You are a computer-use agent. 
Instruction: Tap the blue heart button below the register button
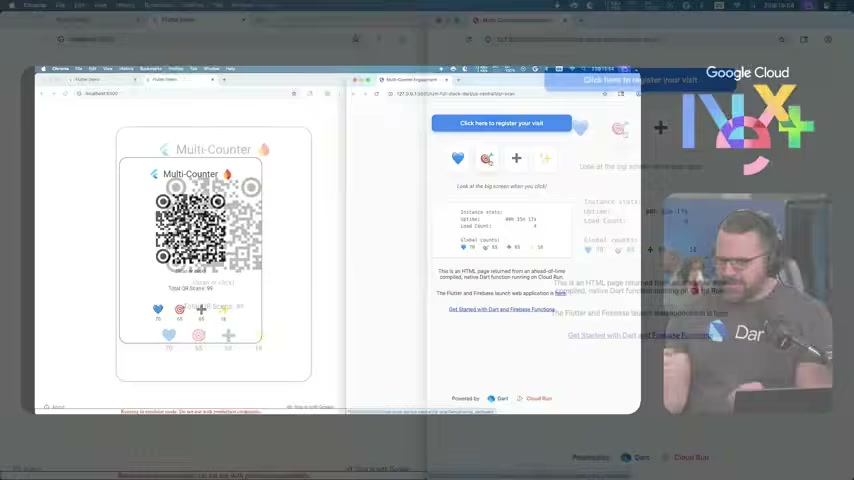458,159
